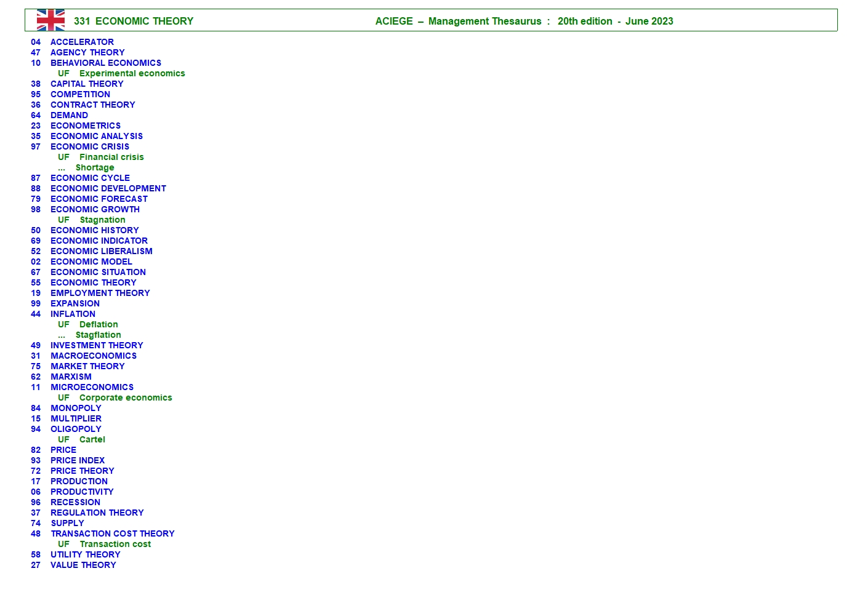
Task: Select the OLIGOPOLY descriptor
Action: [x=76, y=429]
